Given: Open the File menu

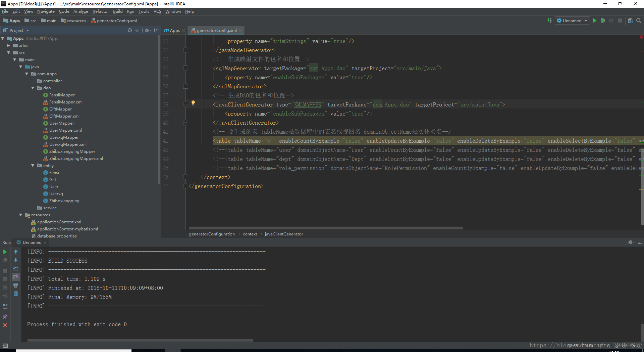Looking at the screenshot, I should (5, 11).
